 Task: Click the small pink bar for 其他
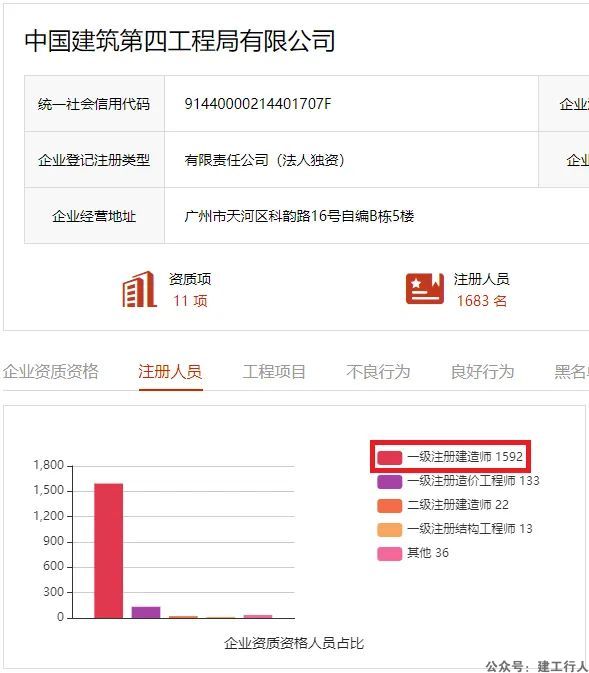tap(258, 616)
